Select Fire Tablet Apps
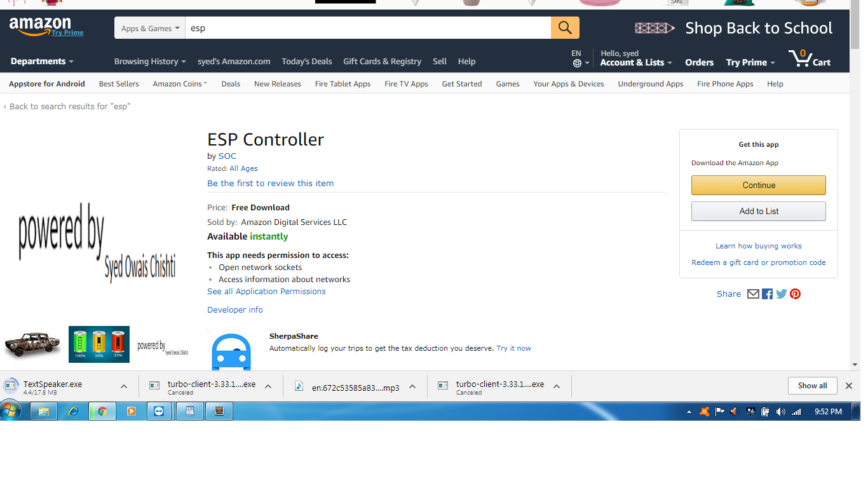Image resolution: width=868 pixels, height=488 pixels. pos(342,84)
